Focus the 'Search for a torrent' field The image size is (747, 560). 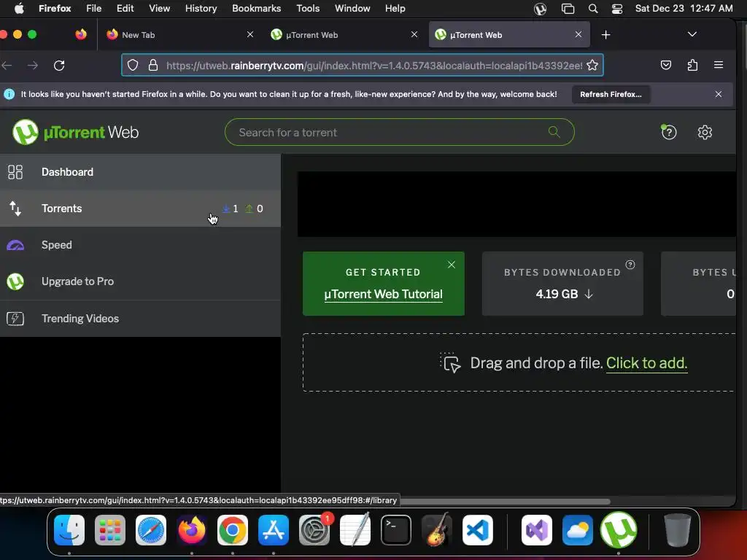(399, 133)
